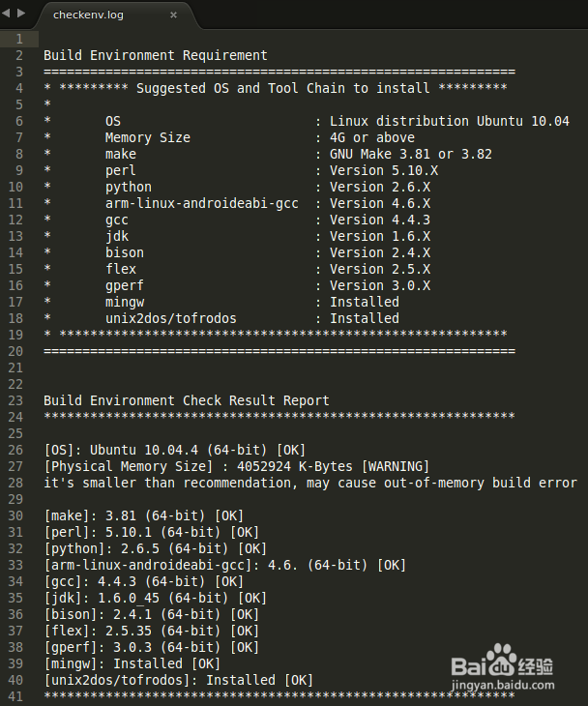Screen dimensions: 588x706
Task: Click the left tab scroll arrow
Action: click(x=7, y=15)
